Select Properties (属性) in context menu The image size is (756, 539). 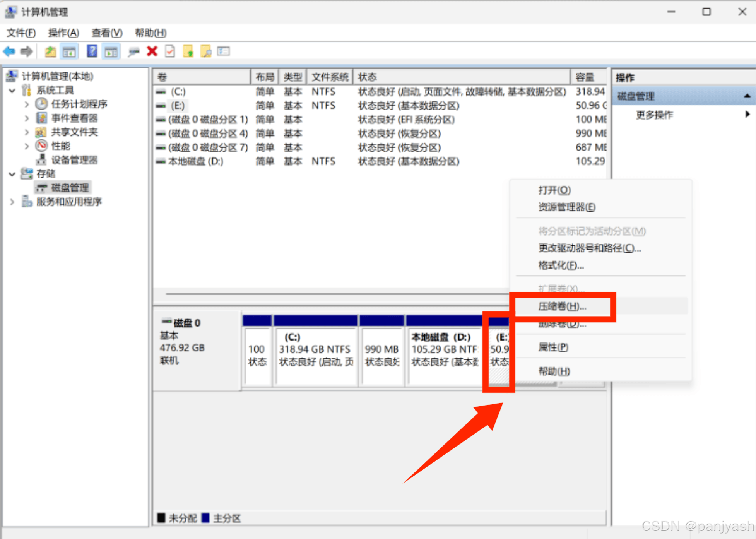pos(553,347)
